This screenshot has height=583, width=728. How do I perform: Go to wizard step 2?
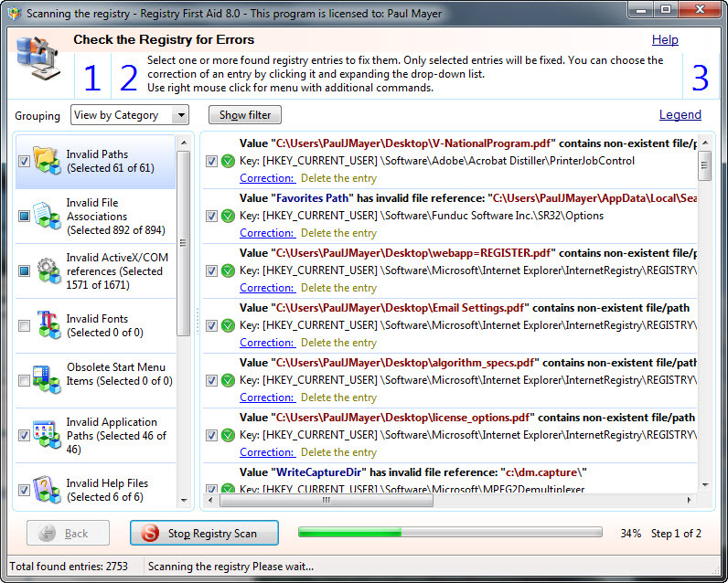(129, 78)
